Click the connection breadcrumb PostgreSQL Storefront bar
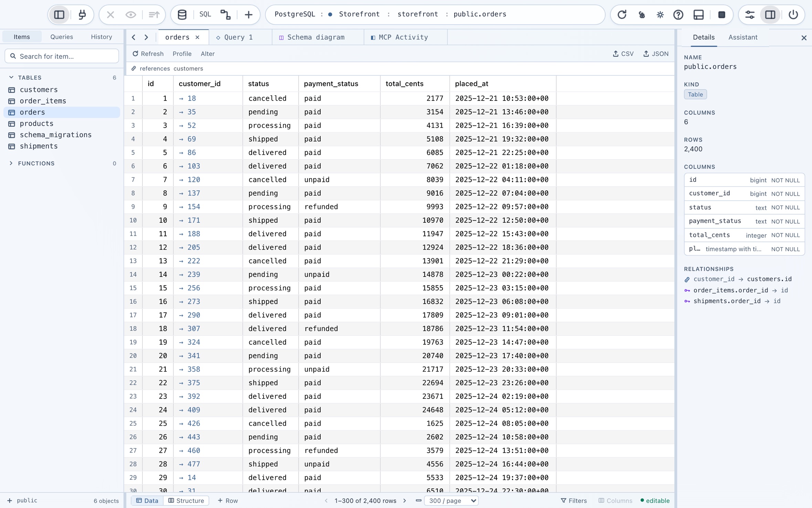The width and height of the screenshot is (812, 508). click(435, 14)
